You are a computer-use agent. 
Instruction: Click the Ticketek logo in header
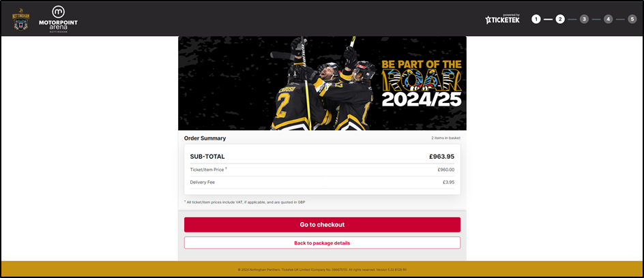click(x=502, y=19)
